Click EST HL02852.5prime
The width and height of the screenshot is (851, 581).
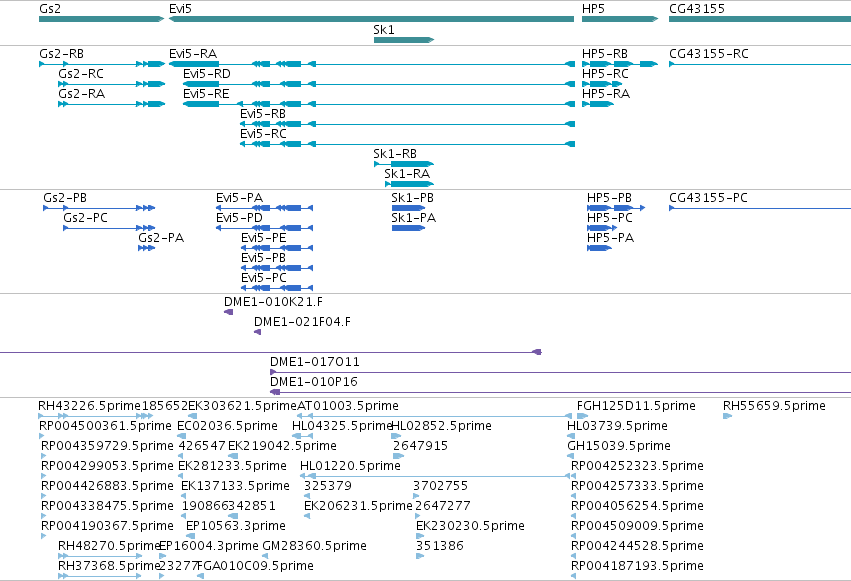coord(441,426)
